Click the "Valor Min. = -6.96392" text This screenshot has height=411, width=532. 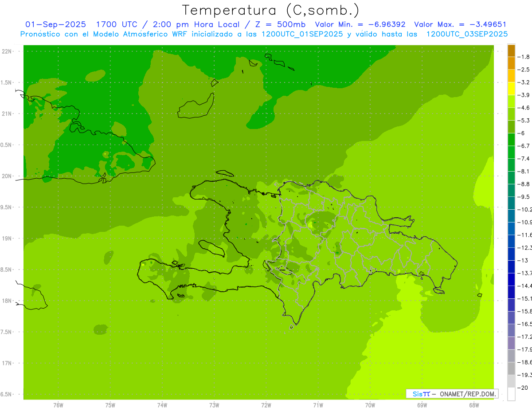coord(360,24)
